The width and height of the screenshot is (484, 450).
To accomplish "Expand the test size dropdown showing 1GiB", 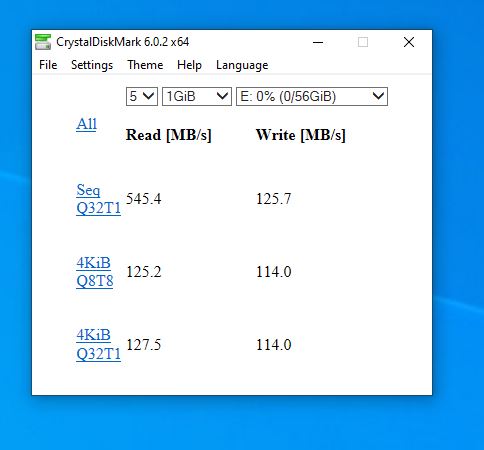I will pos(197,97).
